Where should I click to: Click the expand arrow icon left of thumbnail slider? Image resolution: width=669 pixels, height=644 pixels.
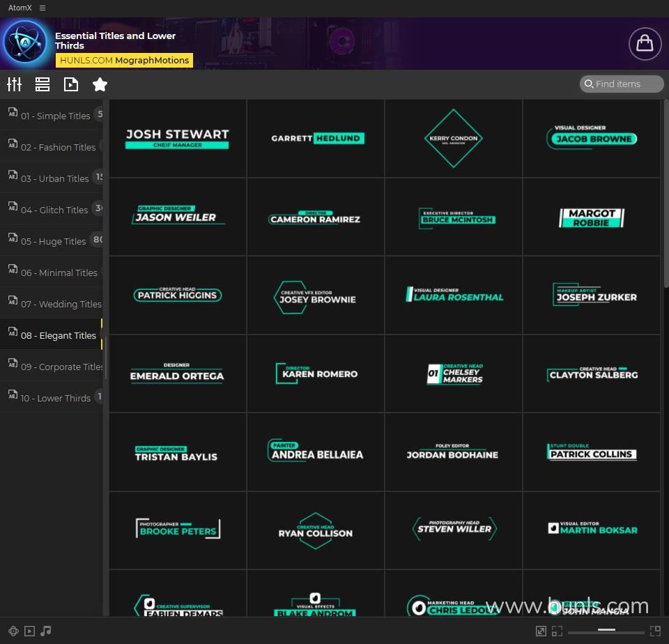pyautogui.click(x=541, y=631)
